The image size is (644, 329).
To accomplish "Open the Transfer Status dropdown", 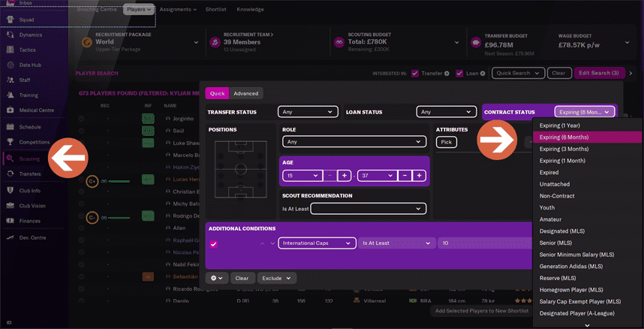I will tap(308, 111).
